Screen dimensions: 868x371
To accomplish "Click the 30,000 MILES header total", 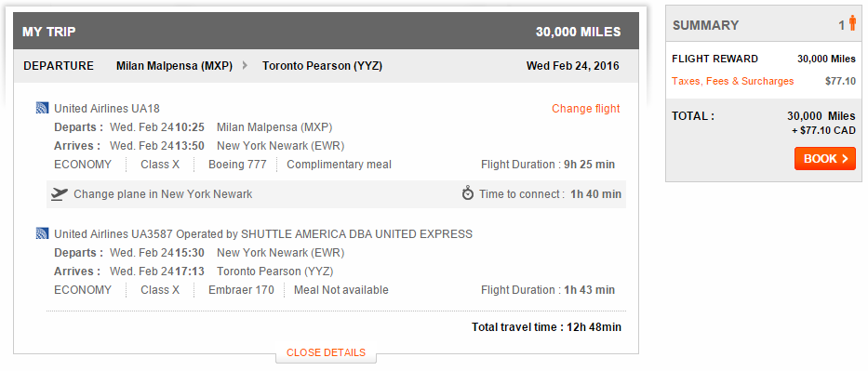I will coord(578,32).
